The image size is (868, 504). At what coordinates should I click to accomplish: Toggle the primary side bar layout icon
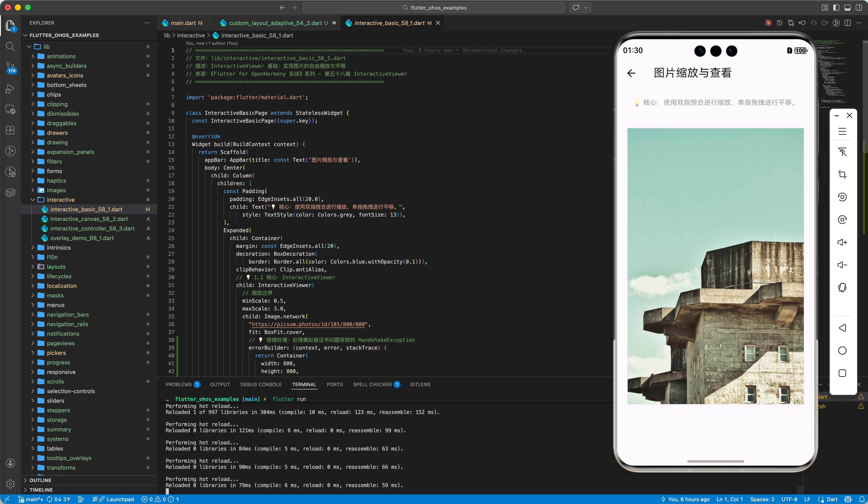click(x=836, y=8)
